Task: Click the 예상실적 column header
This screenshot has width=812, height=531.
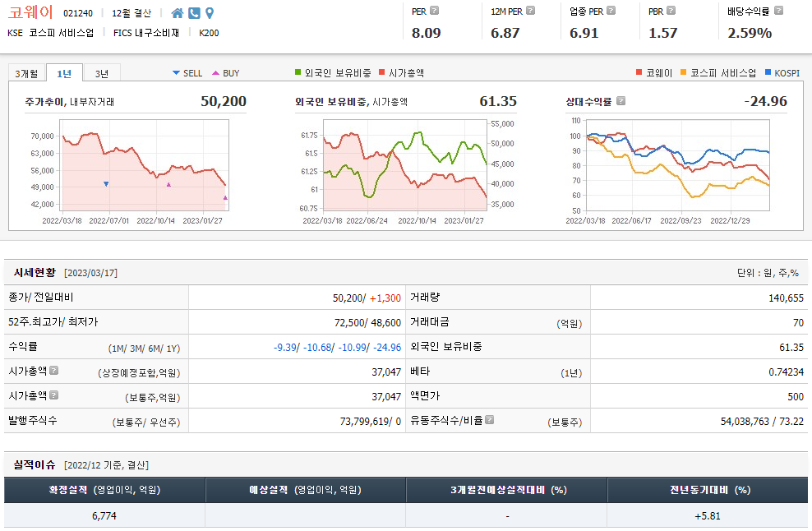Action: [x=306, y=490]
